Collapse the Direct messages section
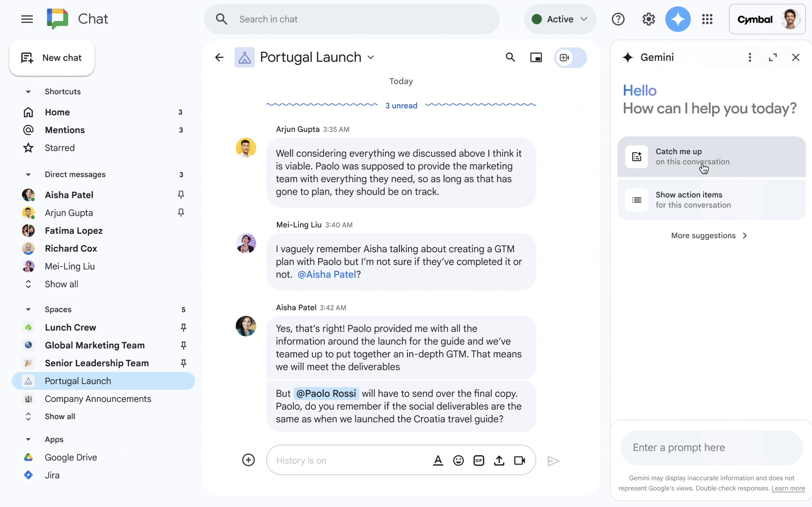 click(28, 174)
